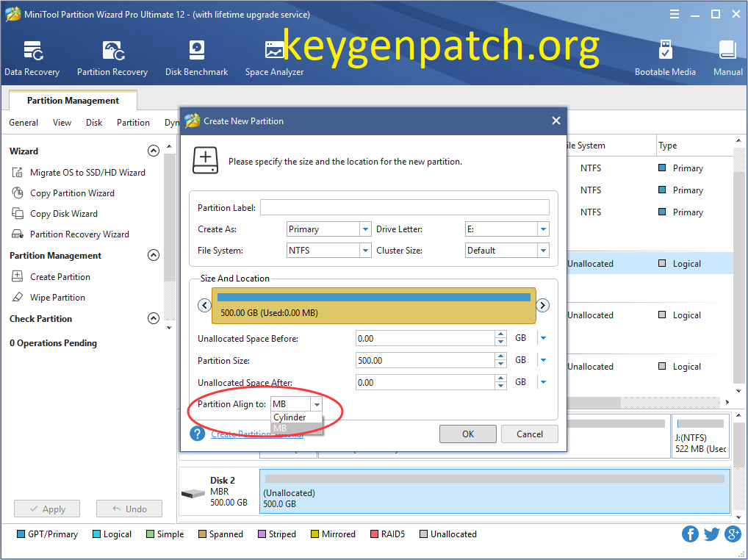Move partition right with the arrow button

tap(542, 305)
